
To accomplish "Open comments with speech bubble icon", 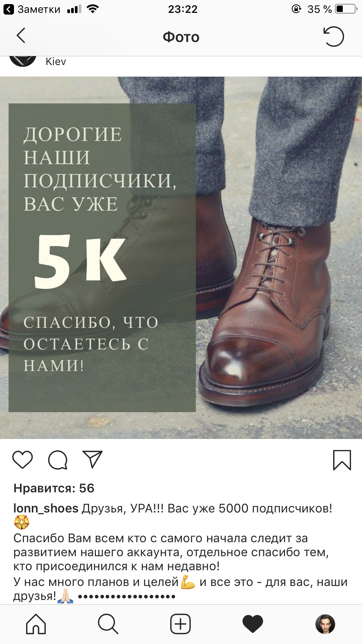I will tap(58, 460).
